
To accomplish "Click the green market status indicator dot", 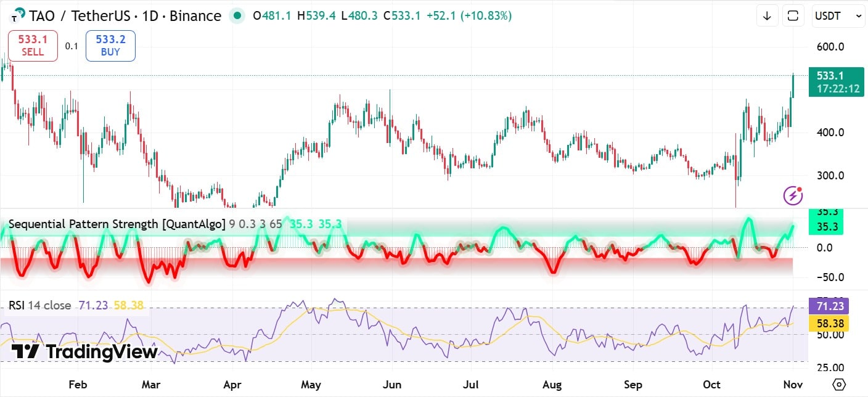I will click(x=236, y=16).
